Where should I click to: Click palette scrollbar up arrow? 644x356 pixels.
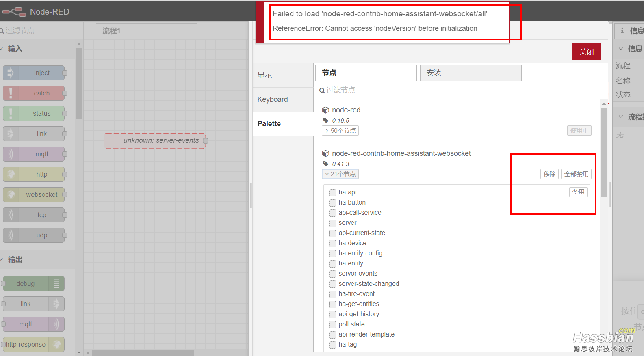pyautogui.click(x=79, y=44)
